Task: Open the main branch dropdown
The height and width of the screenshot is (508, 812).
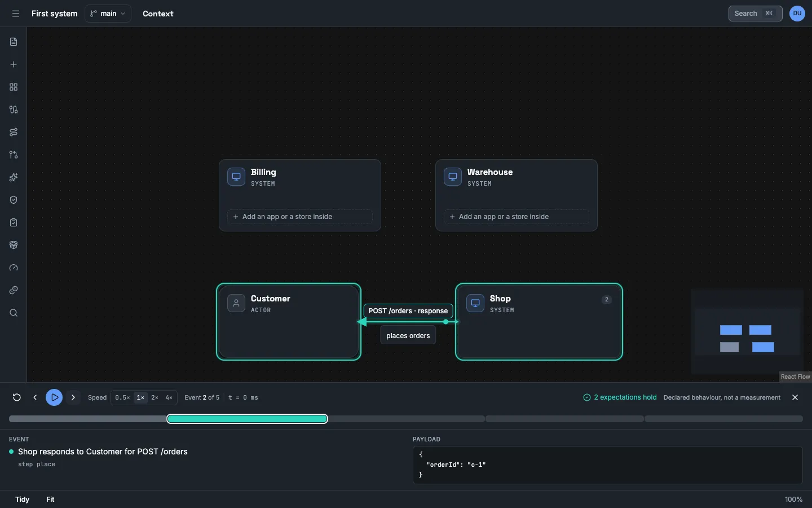Action: tap(108, 14)
